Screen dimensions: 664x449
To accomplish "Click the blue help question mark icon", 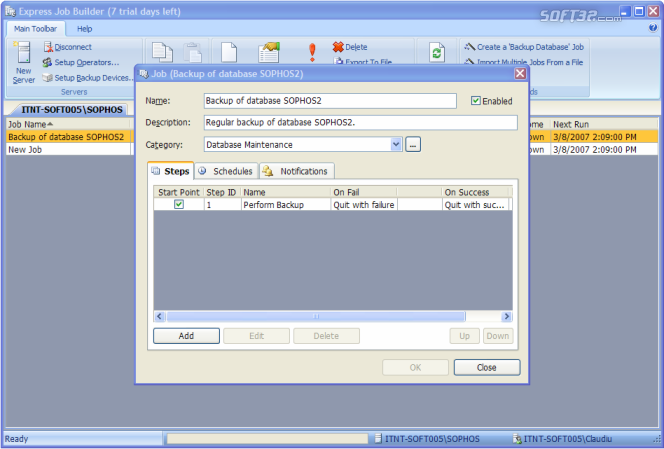I will pos(653,28).
